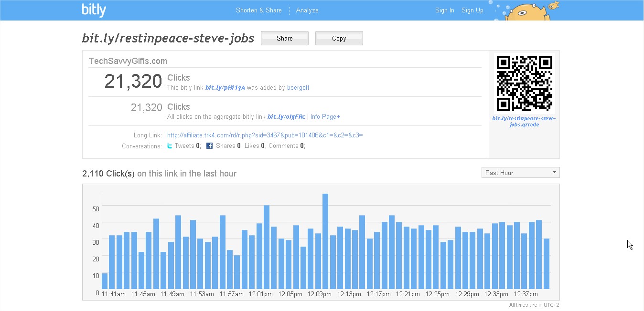Click the Shares 0 count
The height and width of the screenshot is (311, 644).
228,146
